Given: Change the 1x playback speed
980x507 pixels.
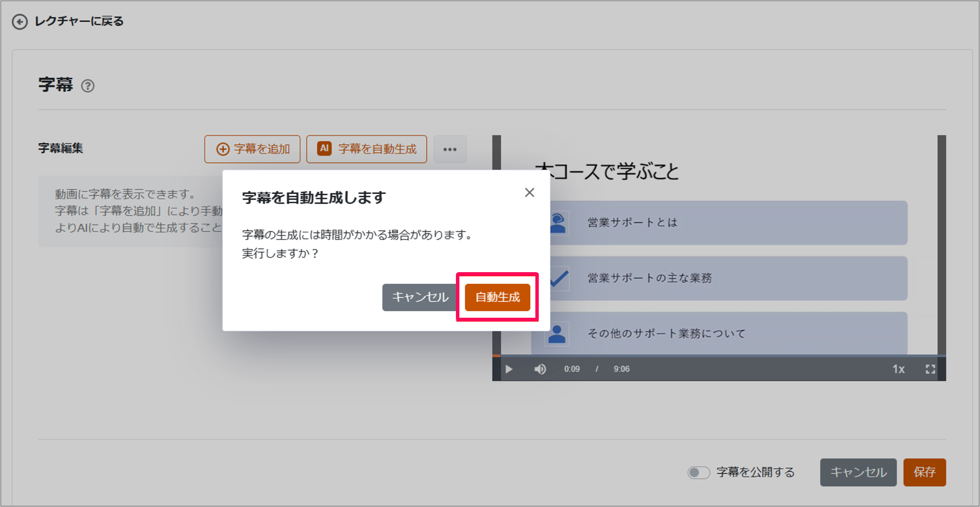Looking at the screenshot, I should point(898,369).
